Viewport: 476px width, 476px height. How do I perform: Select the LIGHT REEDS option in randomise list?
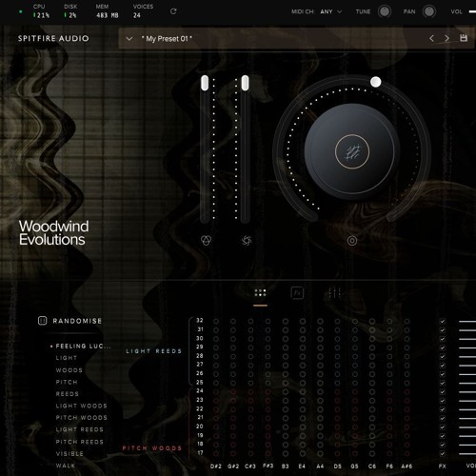(x=80, y=429)
